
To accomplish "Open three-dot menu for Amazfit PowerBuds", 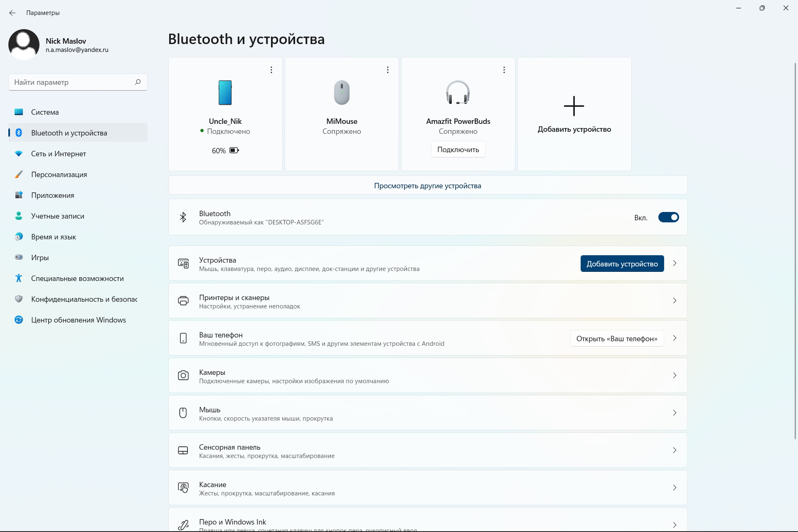I will click(504, 70).
